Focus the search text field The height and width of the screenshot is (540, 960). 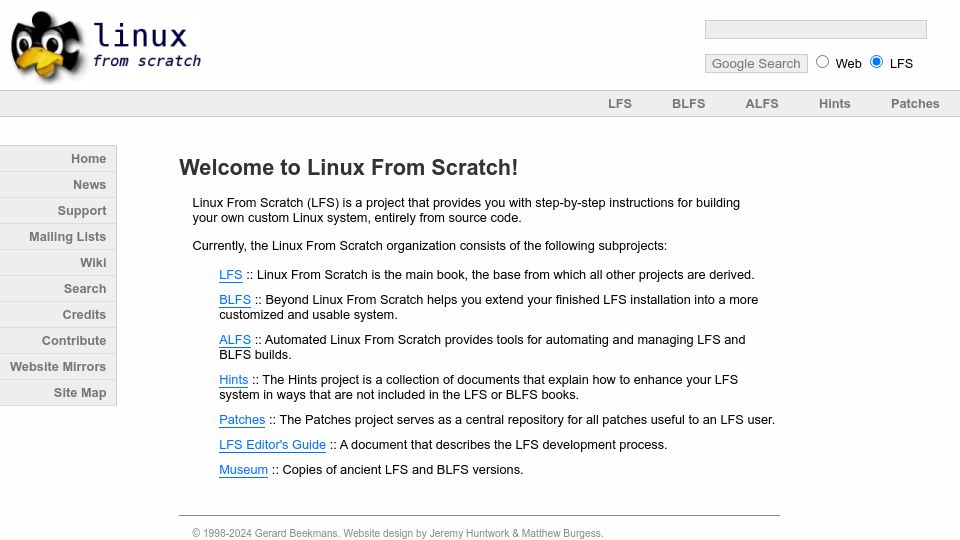pos(816,29)
